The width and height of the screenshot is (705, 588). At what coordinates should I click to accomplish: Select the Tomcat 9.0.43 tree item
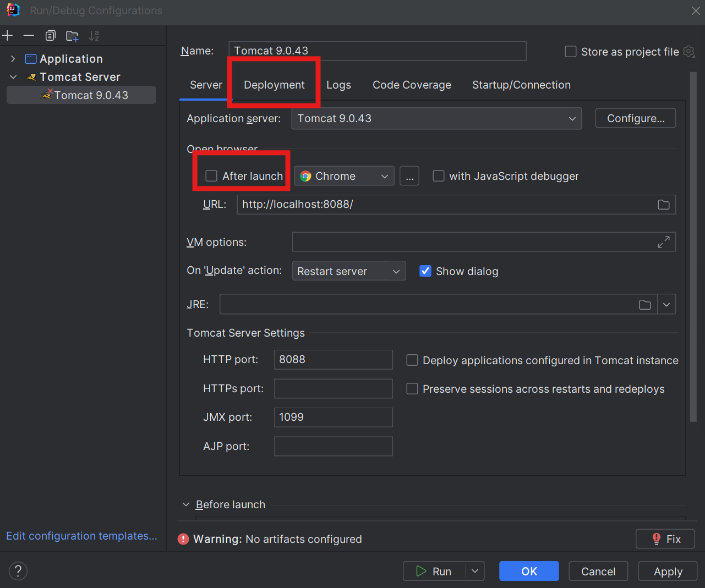pos(81,95)
